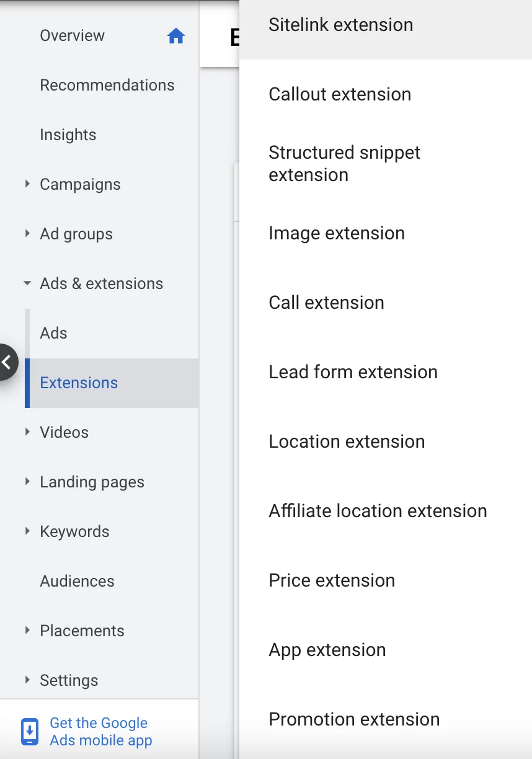Collapse the side navigation with the arrow button
The image size is (532, 759).
pyautogui.click(x=7, y=362)
